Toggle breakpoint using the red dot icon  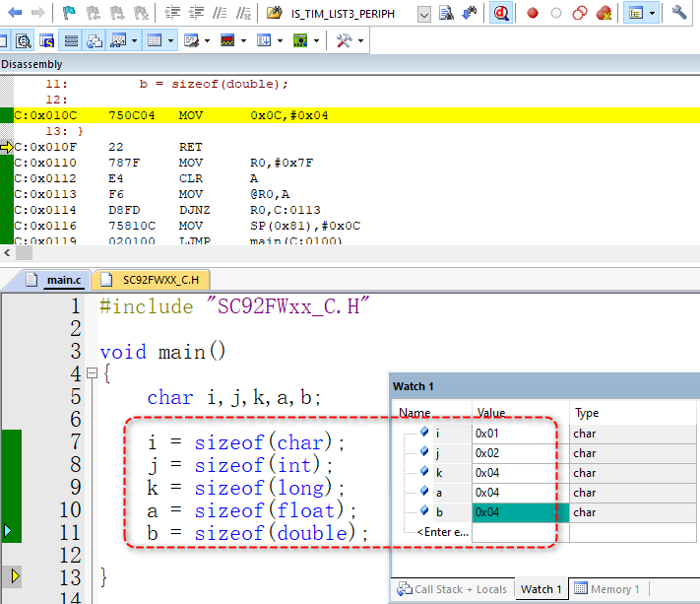(533, 13)
